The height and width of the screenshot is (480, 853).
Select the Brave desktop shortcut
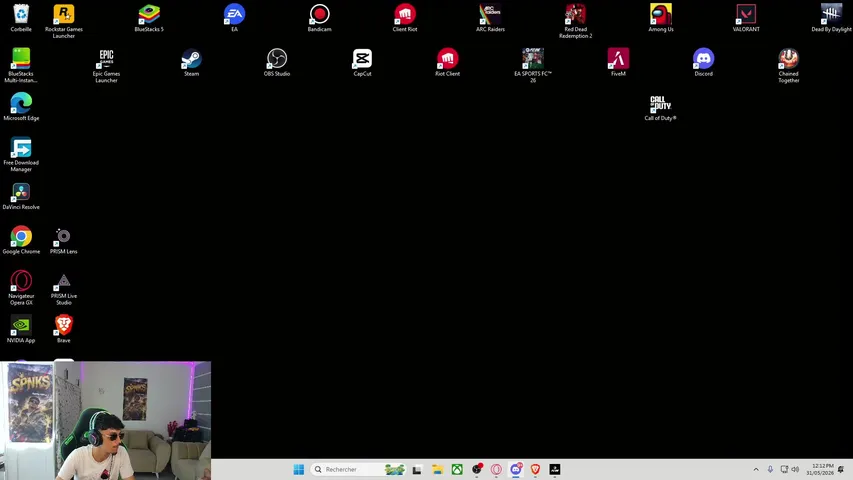pos(64,329)
